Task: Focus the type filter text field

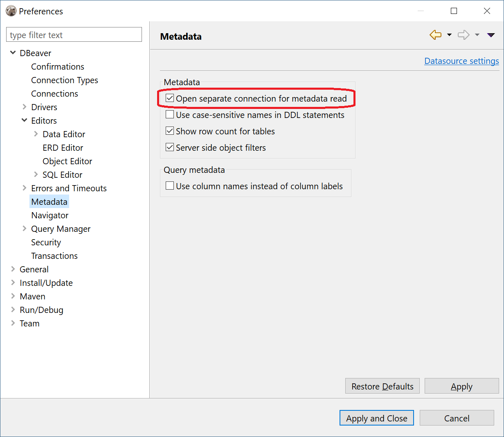Action: [x=74, y=35]
